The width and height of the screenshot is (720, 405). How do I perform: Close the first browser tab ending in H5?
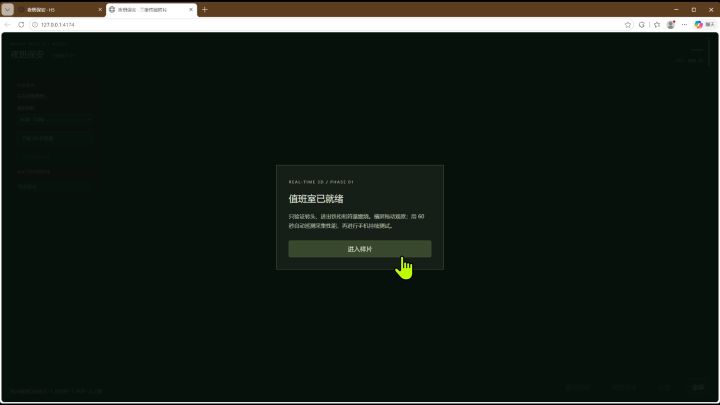pyautogui.click(x=100, y=10)
